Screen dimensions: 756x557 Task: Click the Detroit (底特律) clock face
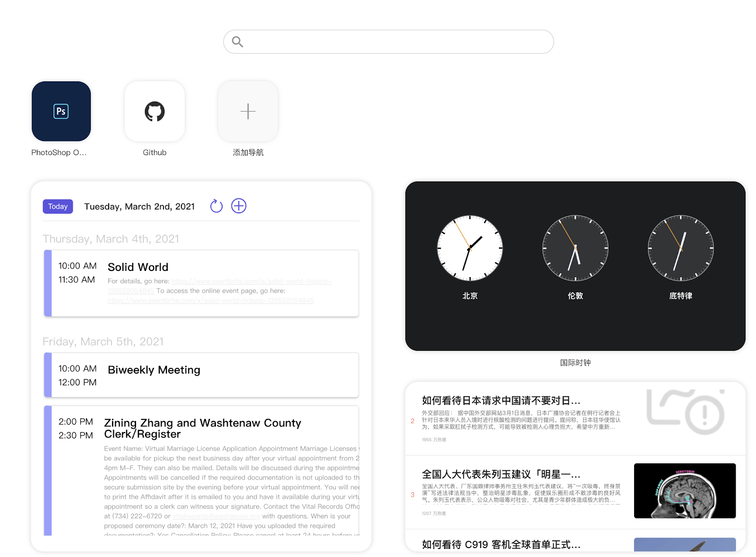[680, 248]
